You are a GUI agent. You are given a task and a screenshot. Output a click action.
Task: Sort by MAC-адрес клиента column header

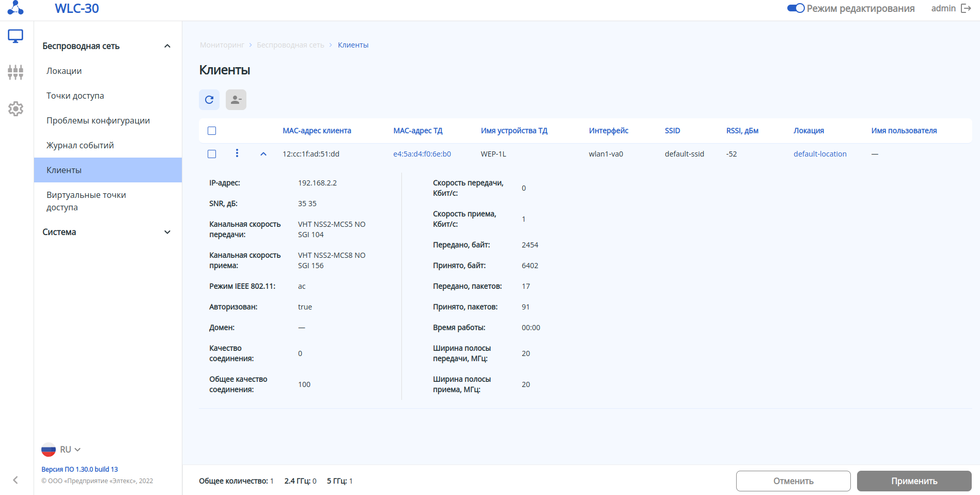317,131
